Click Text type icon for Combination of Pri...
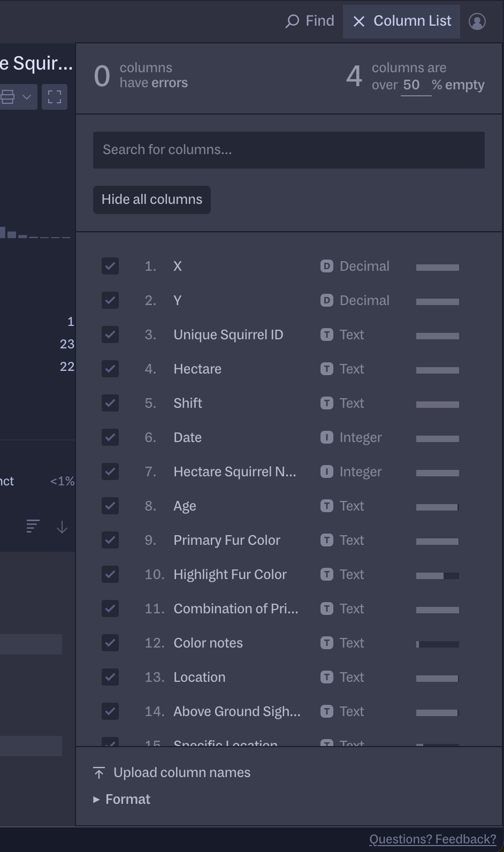Screen dimensions: 504x852 click(x=327, y=608)
